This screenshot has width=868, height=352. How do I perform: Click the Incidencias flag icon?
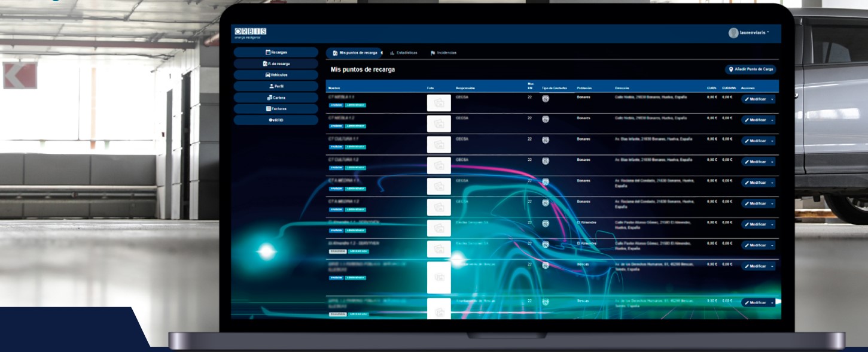click(433, 53)
